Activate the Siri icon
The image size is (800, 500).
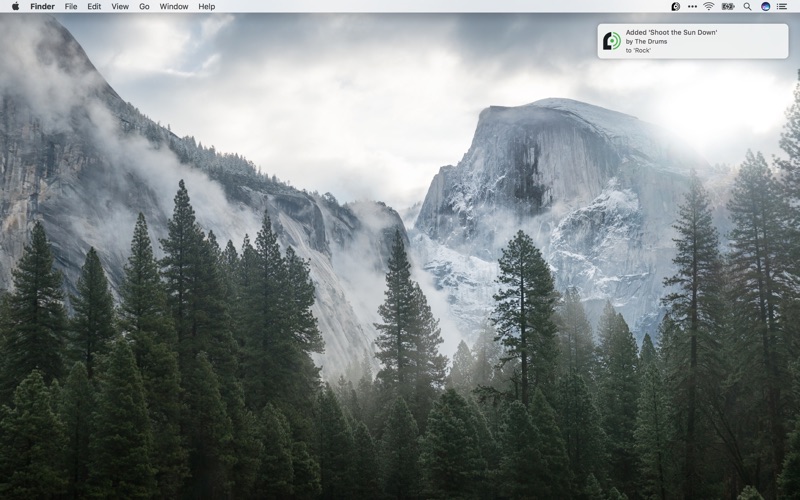click(x=765, y=7)
